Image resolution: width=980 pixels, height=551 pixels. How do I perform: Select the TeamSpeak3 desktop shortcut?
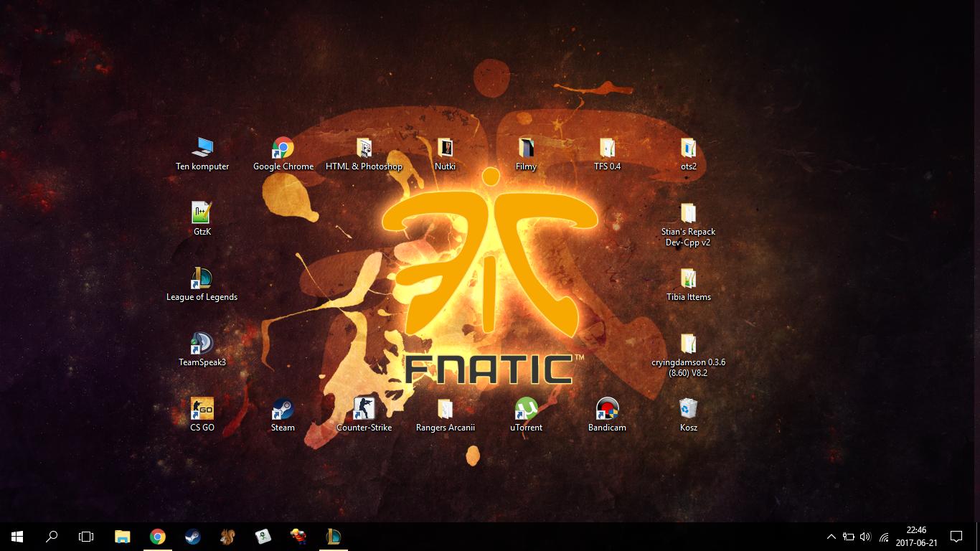(x=202, y=350)
